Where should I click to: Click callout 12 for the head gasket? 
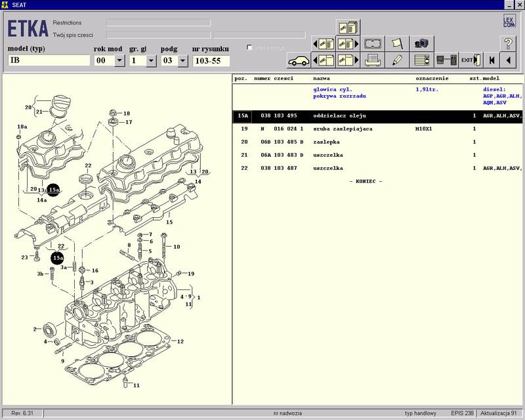180,342
